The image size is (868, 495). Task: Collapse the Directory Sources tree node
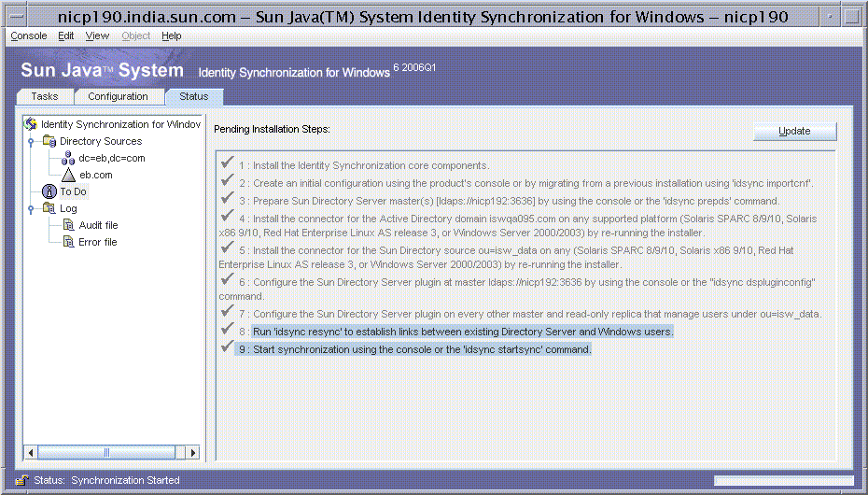tap(31, 142)
